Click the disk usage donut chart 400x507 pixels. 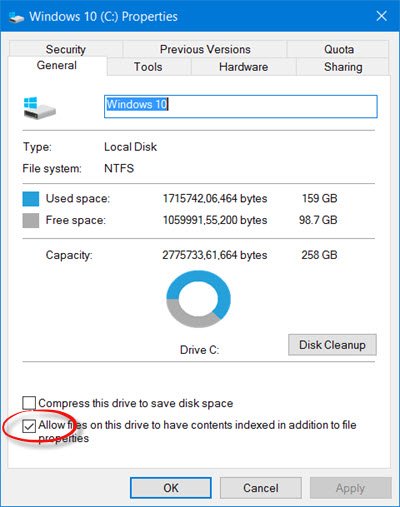tap(198, 299)
